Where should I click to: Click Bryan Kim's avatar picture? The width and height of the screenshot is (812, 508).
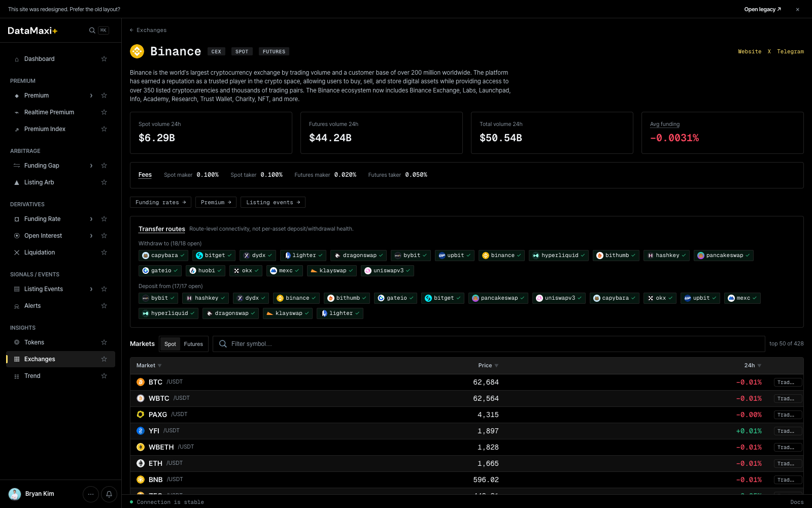point(15,494)
